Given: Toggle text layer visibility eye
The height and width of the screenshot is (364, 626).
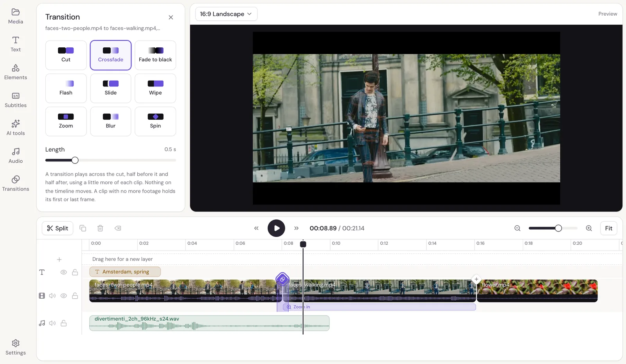Looking at the screenshot, I should click(63, 272).
